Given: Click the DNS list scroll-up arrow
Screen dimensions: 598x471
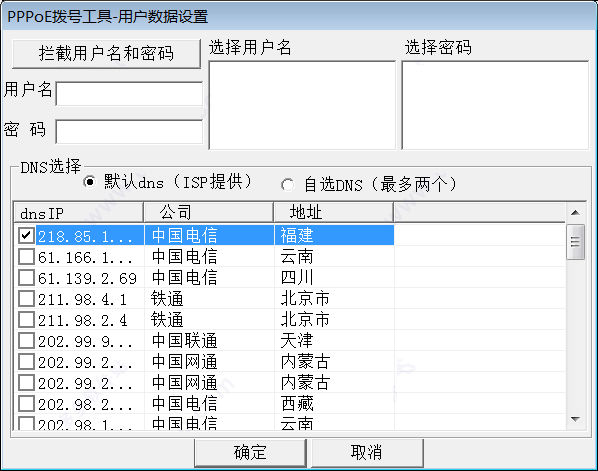Looking at the screenshot, I should click(x=575, y=213).
